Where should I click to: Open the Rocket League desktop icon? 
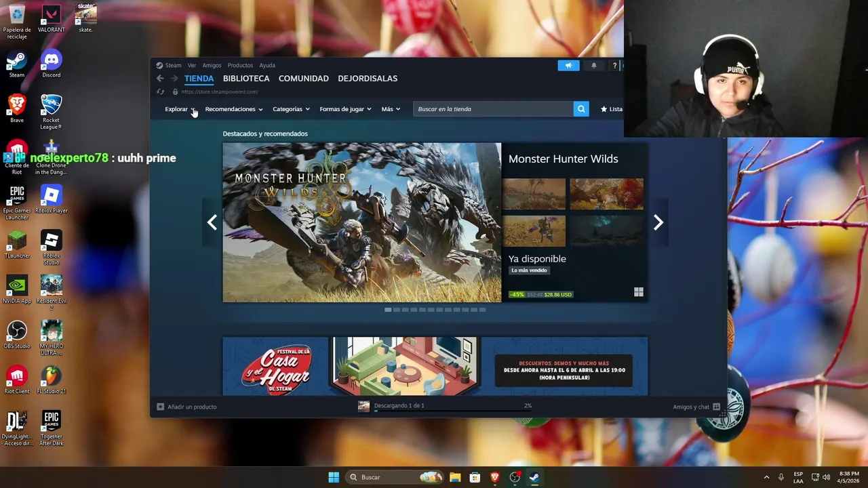point(51,113)
